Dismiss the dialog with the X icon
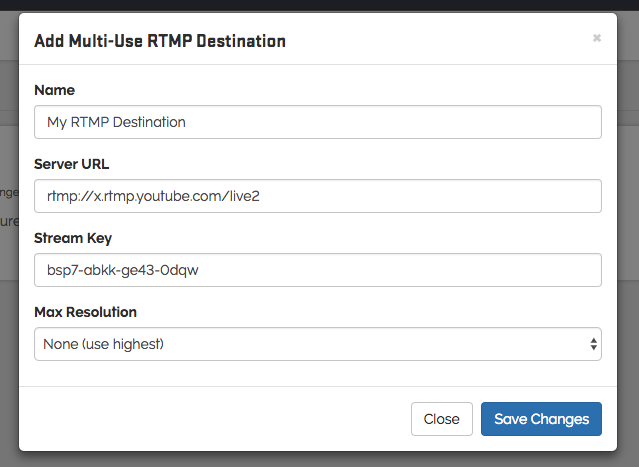Image resolution: width=639 pixels, height=467 pixels. (597, 39)
